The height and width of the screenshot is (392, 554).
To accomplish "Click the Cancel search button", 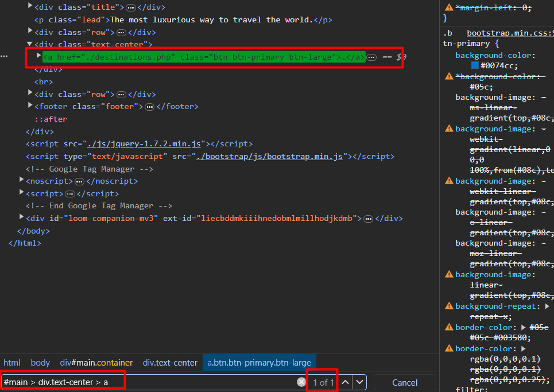I will click(405, 383).
